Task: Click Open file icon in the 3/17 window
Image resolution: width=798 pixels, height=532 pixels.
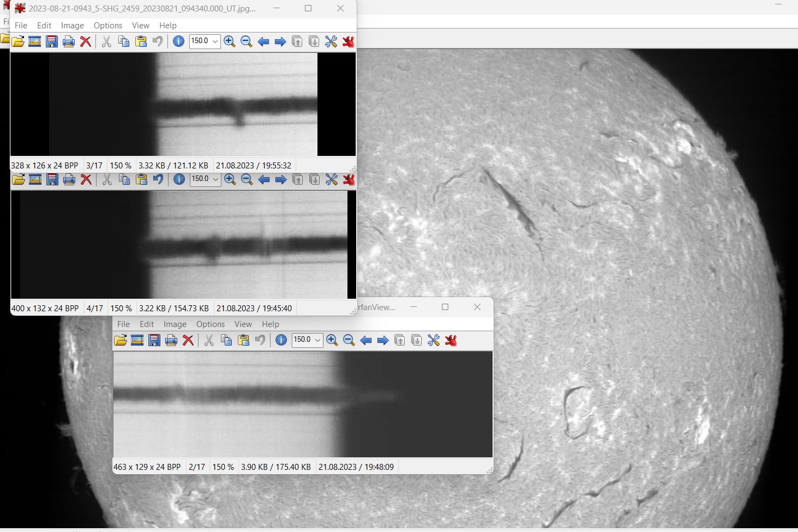Action: [x=18, y=41]
